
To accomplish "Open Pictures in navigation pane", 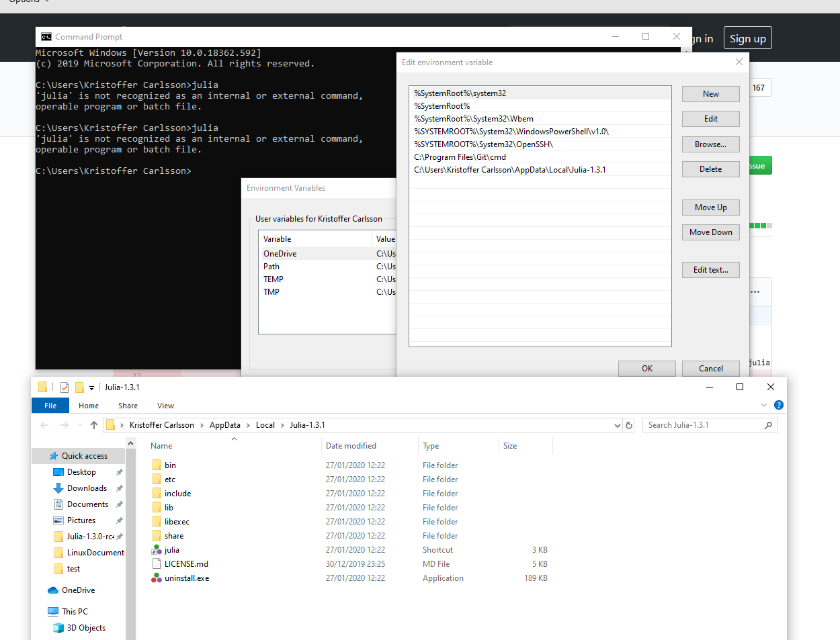I will point(81,520).
